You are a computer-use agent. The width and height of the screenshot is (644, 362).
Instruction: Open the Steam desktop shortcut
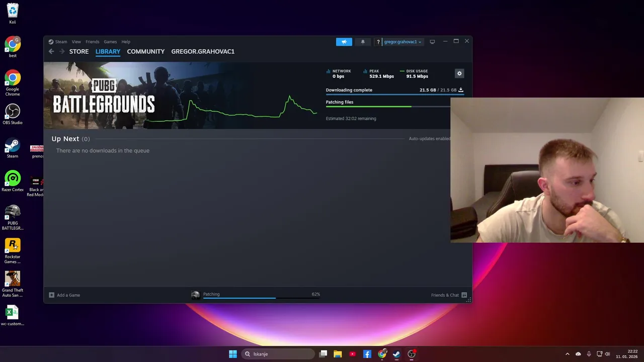tap(13, 148)
